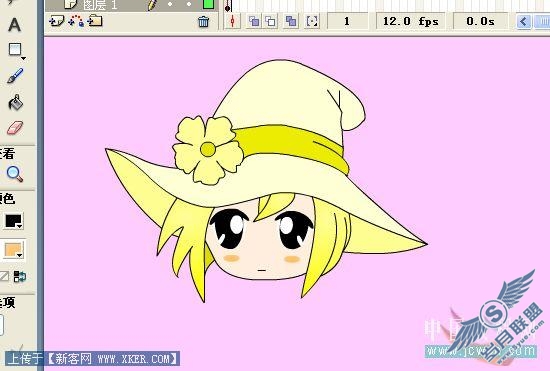Click the No Color icon
This screenshot has width=550, height=371.
click(x=4, y=276)
